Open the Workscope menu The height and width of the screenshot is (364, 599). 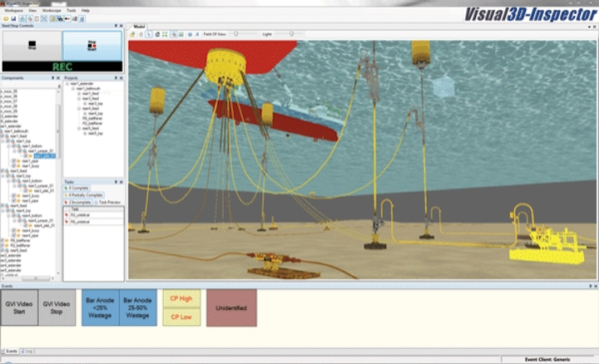click(52, 10)
